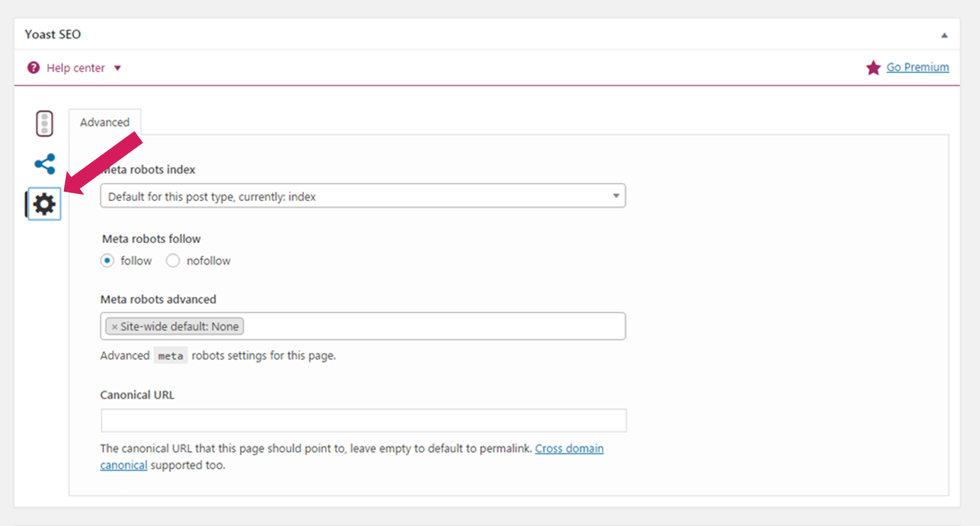Select the nofollow radio button
Image resolution: width=980 pixels, height=526 pixels.
[x=173, y=261]
